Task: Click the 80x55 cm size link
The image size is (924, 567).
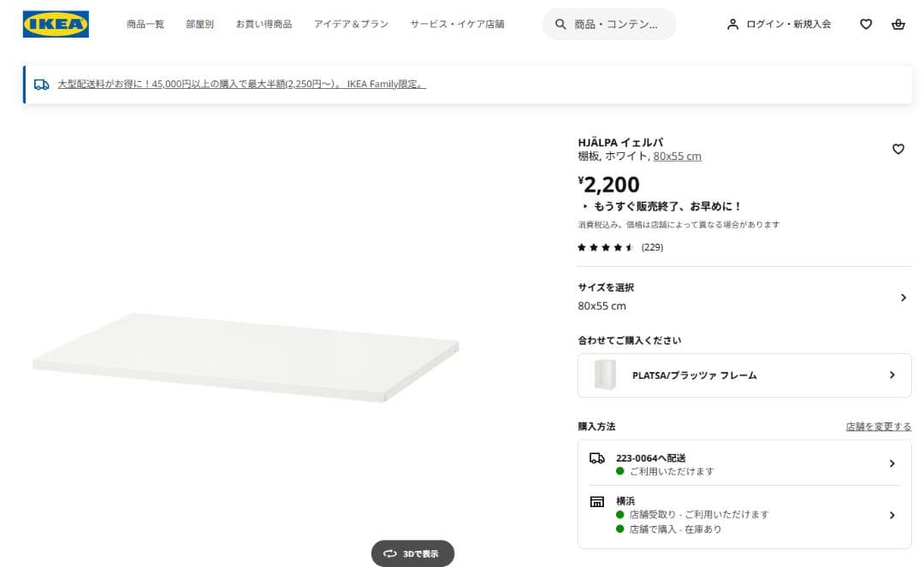Action: tap(677, 157)
